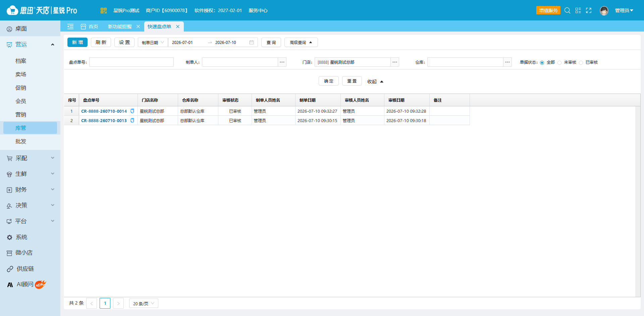
Task: Open the grid list icon in header
Action: [578, 10]
